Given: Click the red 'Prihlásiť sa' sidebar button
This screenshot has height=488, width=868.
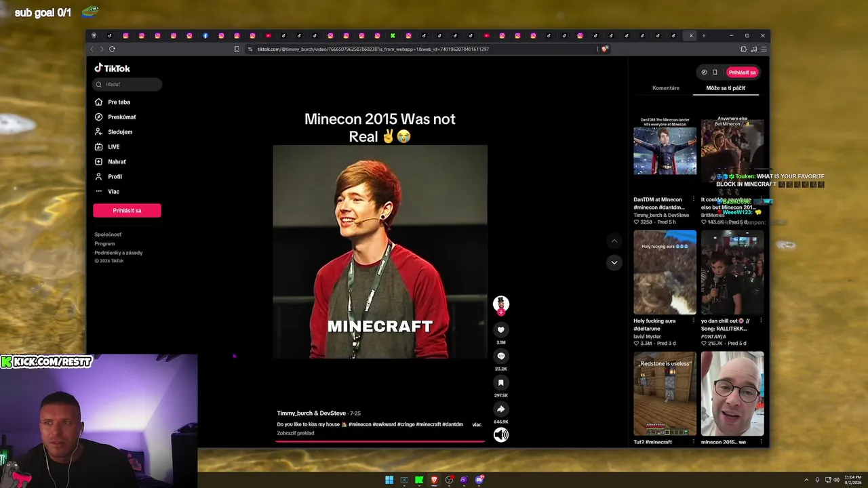Looking at the screenshot, I should click(127, 211).
